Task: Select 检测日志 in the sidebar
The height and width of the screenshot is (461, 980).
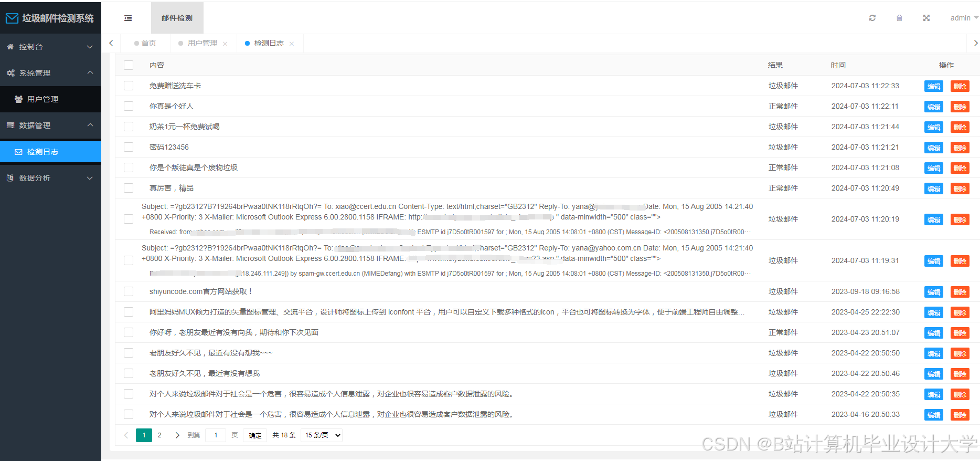Action: (x=51, y=152)
